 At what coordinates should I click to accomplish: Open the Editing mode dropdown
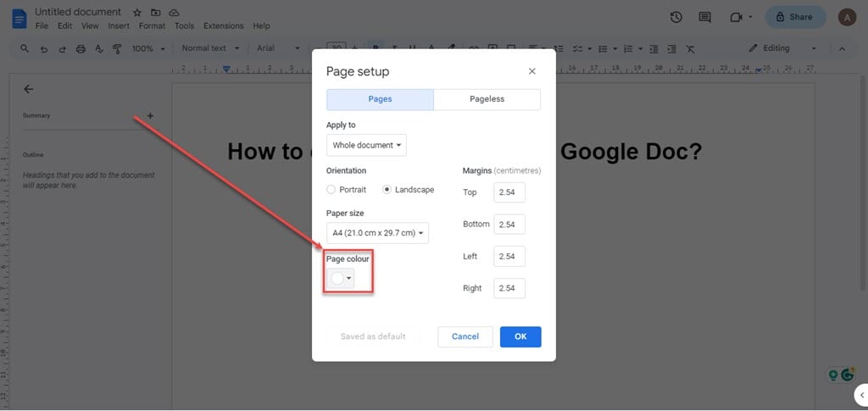click(x=782, y=48)
